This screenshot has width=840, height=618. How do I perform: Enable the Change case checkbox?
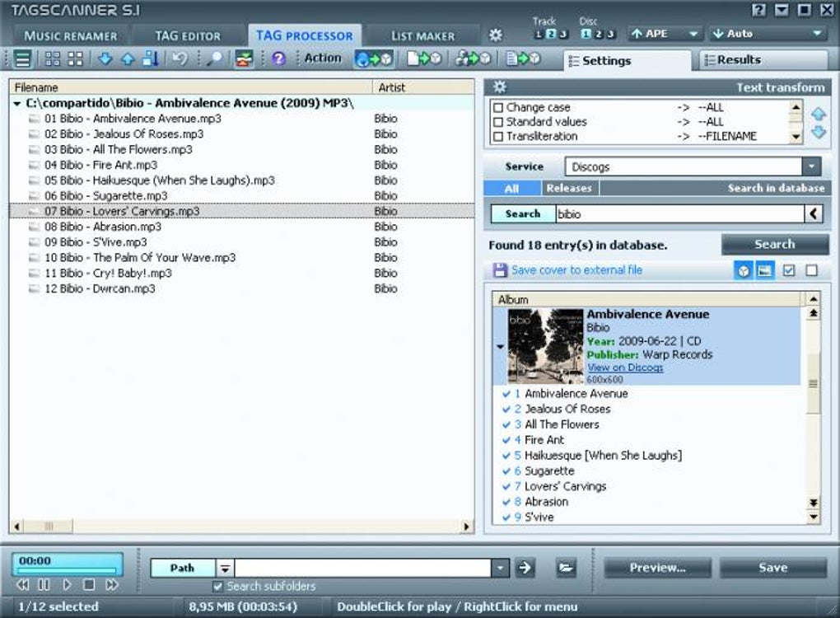point(497,108)
